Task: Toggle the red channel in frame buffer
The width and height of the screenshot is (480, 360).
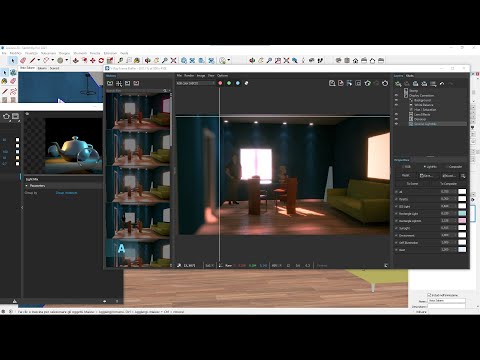Action: pos(220,83)
